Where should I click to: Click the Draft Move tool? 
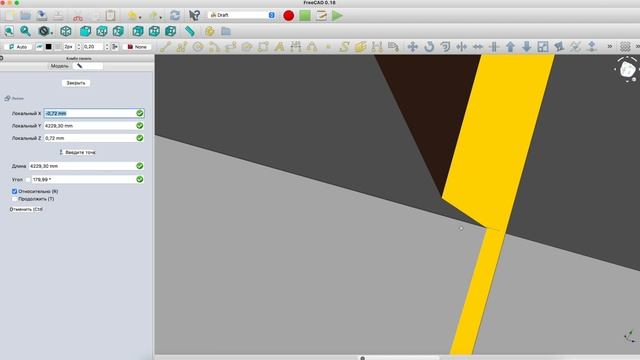tap(413, 47)
